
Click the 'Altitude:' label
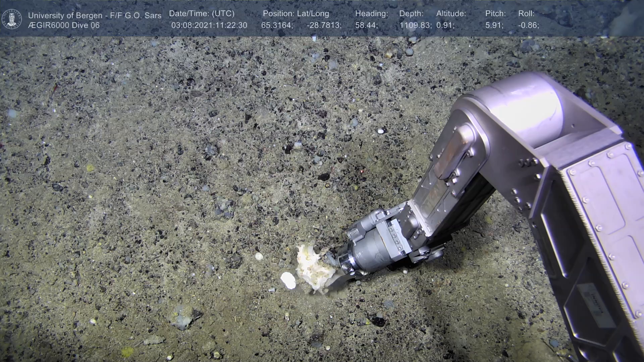coord(451,14)
